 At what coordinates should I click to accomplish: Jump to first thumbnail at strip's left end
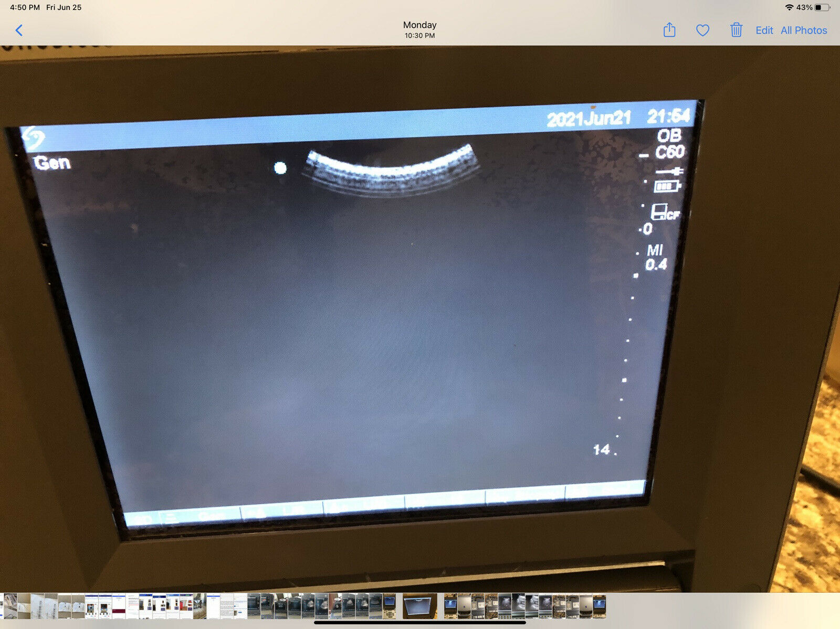click(9, 606)
